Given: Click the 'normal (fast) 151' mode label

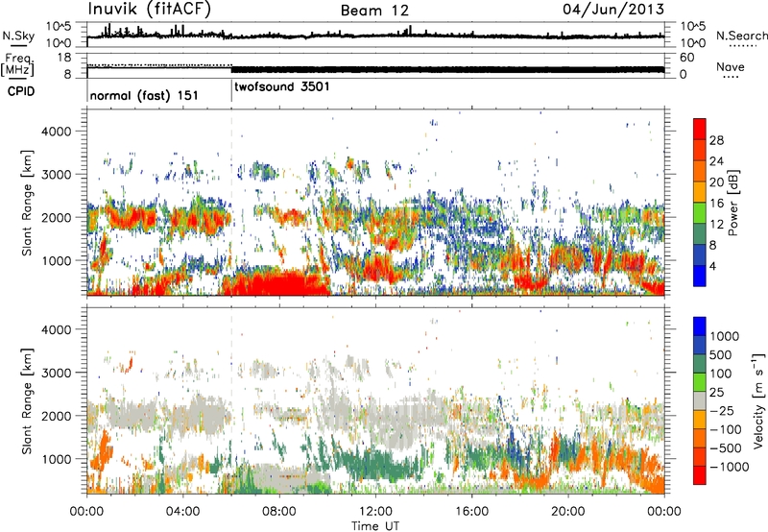Looking at the screenshot, I should coord(144,95).
